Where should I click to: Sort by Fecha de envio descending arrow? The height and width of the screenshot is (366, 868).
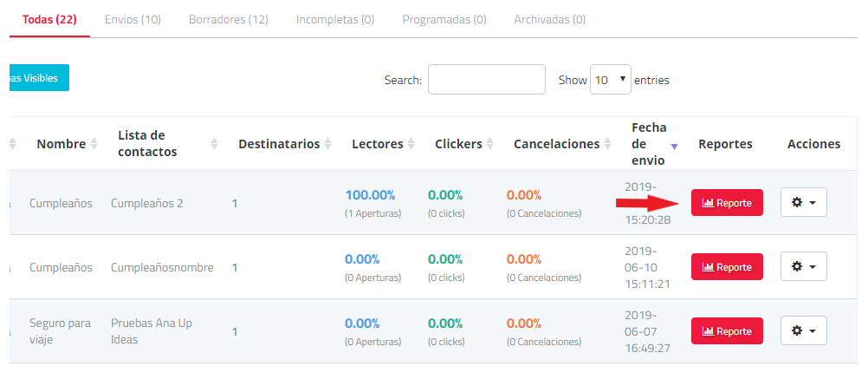click(674, 146)
